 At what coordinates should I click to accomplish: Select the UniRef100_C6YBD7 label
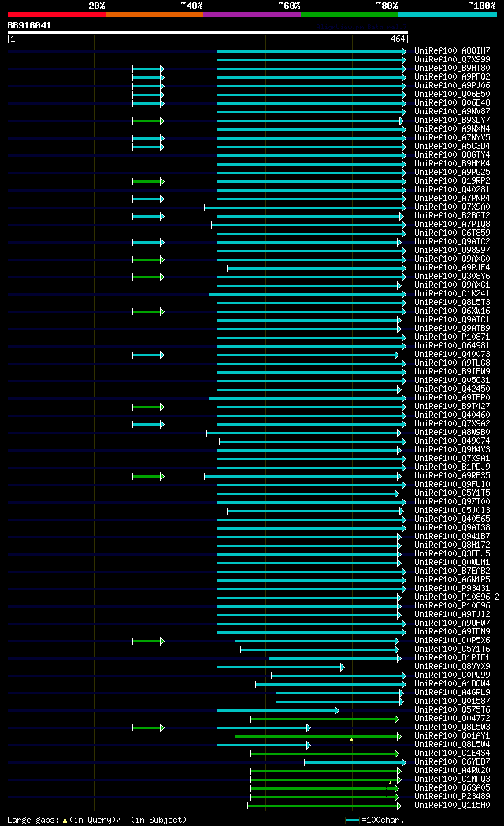452,761
